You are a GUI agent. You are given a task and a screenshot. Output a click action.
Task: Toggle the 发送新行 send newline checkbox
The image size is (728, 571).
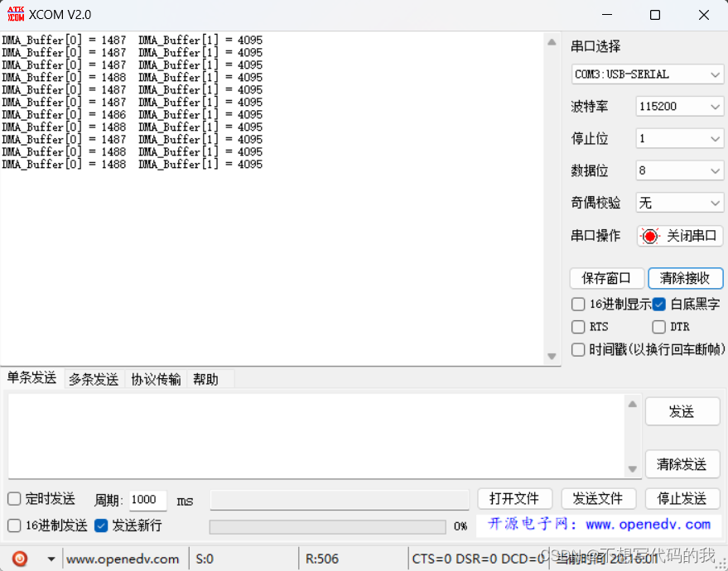pos(101,525)
